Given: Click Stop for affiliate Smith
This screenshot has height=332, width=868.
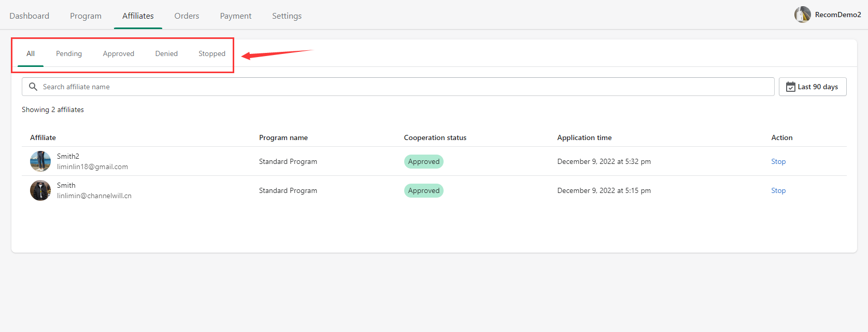Looking at the screenshot, I should (x=778, y=190).
